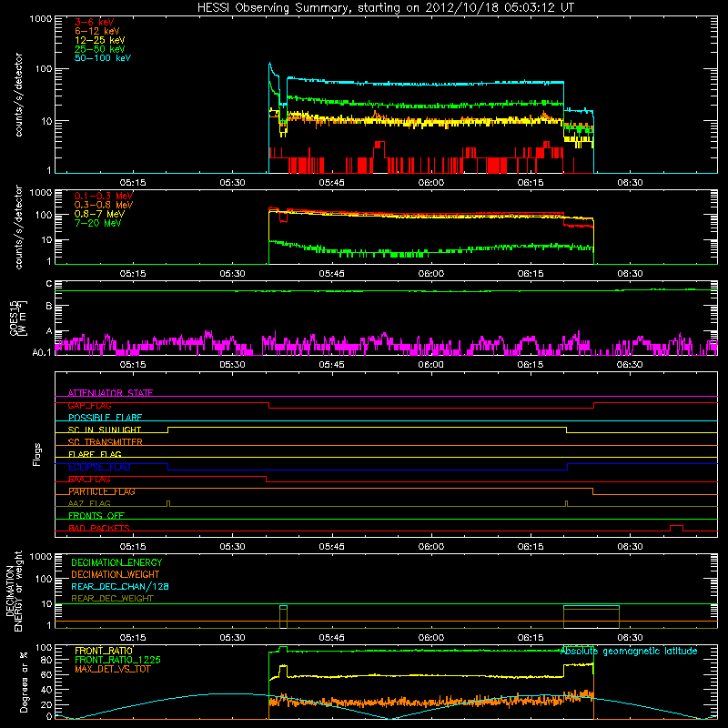The height and width of the screenshot is (728, 728).
Task: Click the 0.1-0.3 MeV legend label
Action: point(104,196)
